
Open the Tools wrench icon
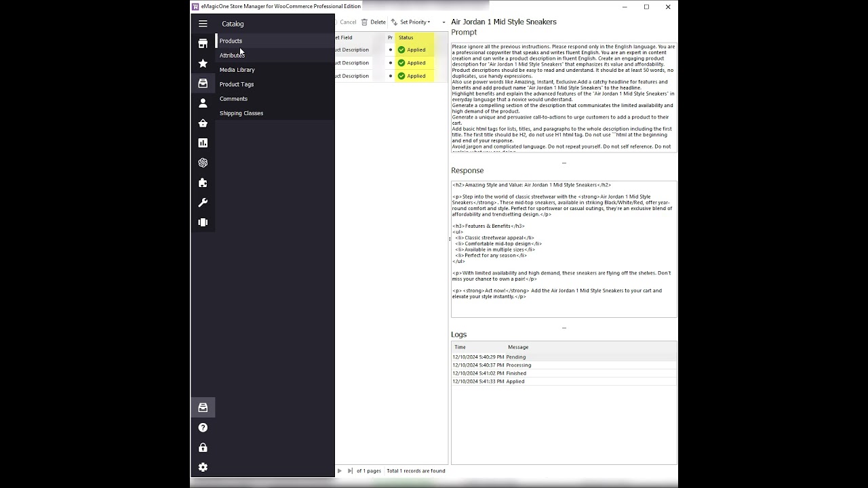coord(203,203)
